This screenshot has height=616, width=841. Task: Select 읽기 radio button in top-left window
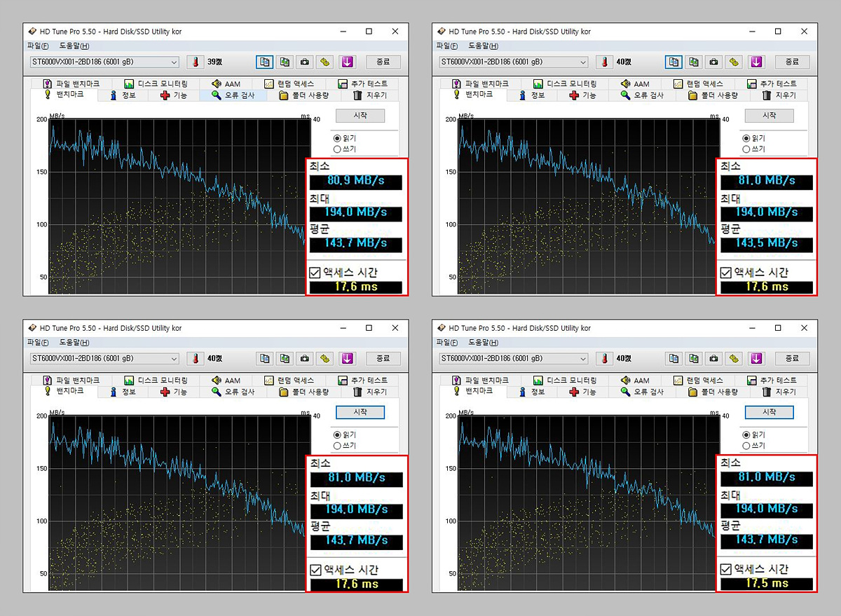[x=337, y=139]
